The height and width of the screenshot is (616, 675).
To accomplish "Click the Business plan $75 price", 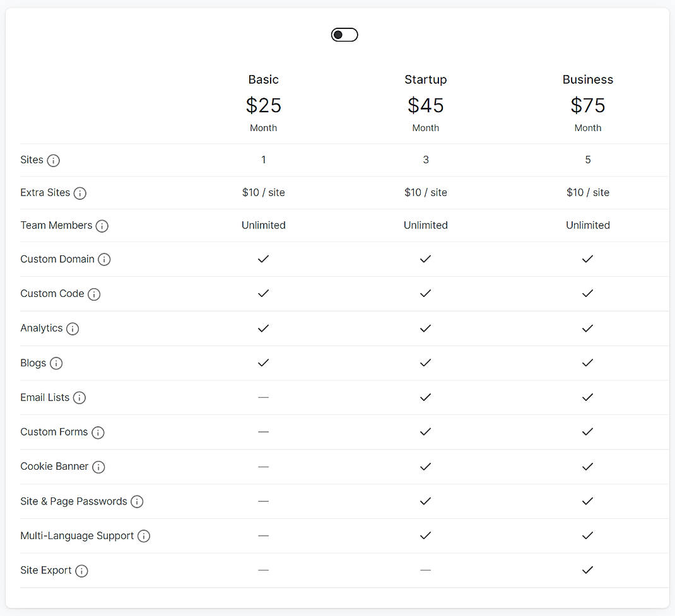I will [x=587, y=105].
